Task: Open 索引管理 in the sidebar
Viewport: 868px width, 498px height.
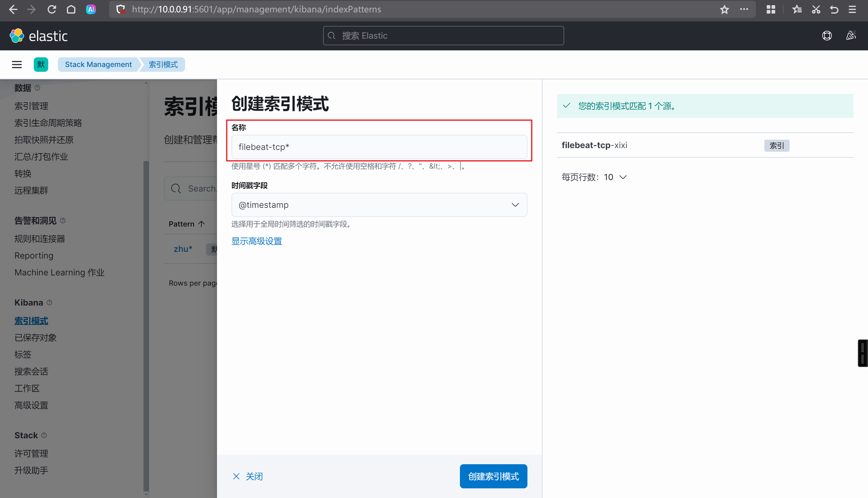Action: click(31, 106)
